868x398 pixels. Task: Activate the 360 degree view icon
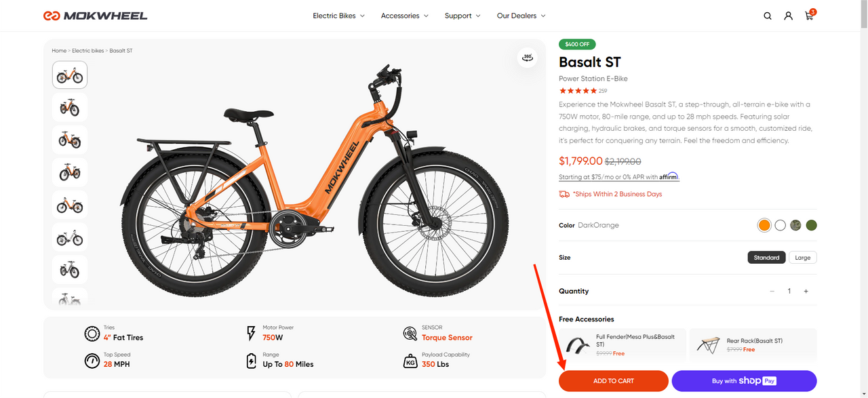[527, 58]
